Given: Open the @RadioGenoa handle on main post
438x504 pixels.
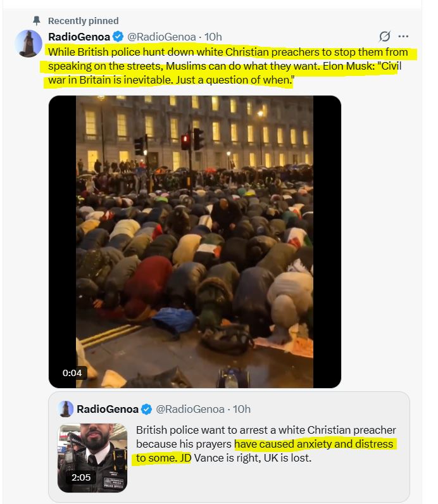Looking at the screenshot, I should coord(161,37).
